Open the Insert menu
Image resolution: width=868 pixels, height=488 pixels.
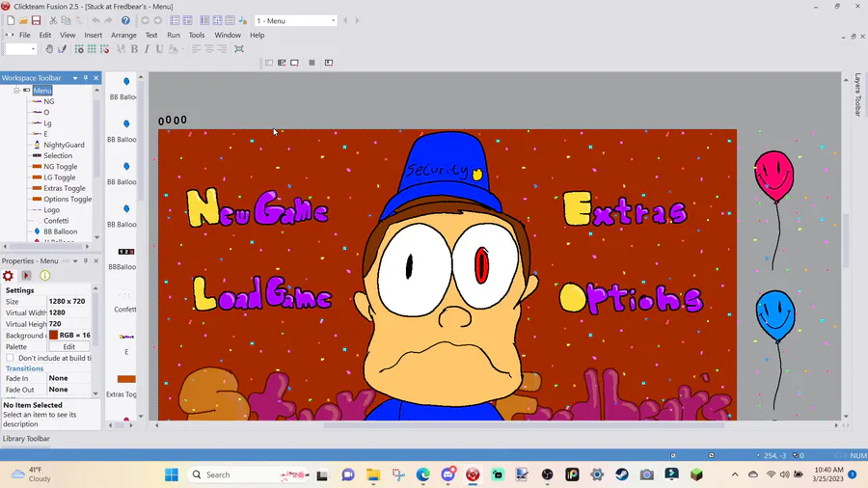93,35
